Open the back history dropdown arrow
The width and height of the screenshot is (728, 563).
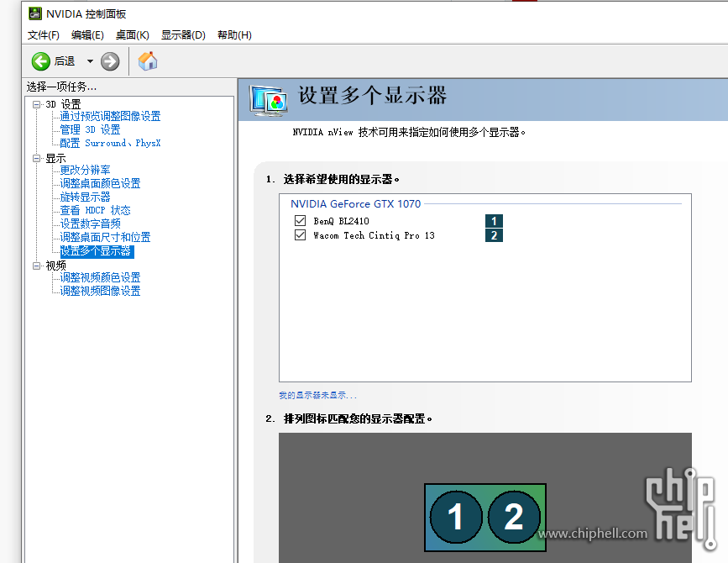pyautogui.click(x=90, y=61)
